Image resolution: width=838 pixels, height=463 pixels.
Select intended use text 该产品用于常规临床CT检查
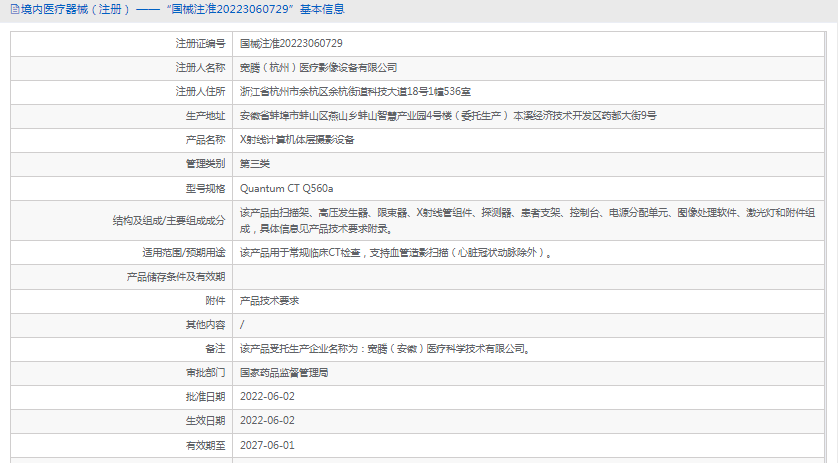[395, 253]
